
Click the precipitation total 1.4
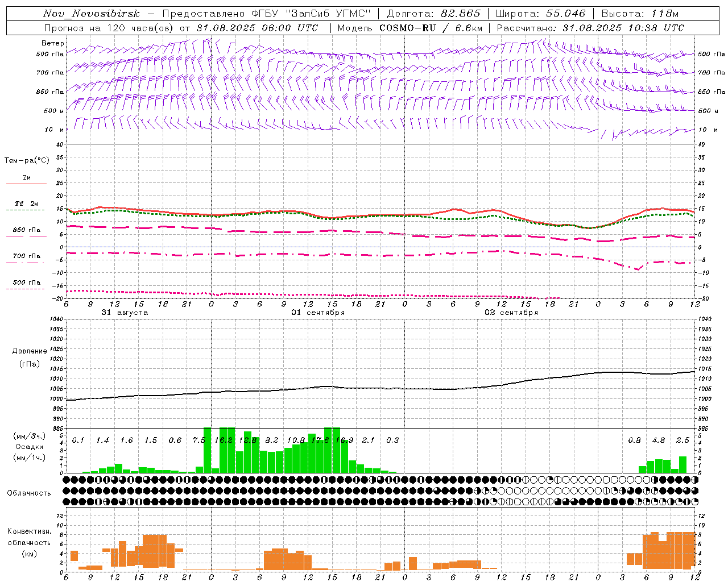[102, 440]
